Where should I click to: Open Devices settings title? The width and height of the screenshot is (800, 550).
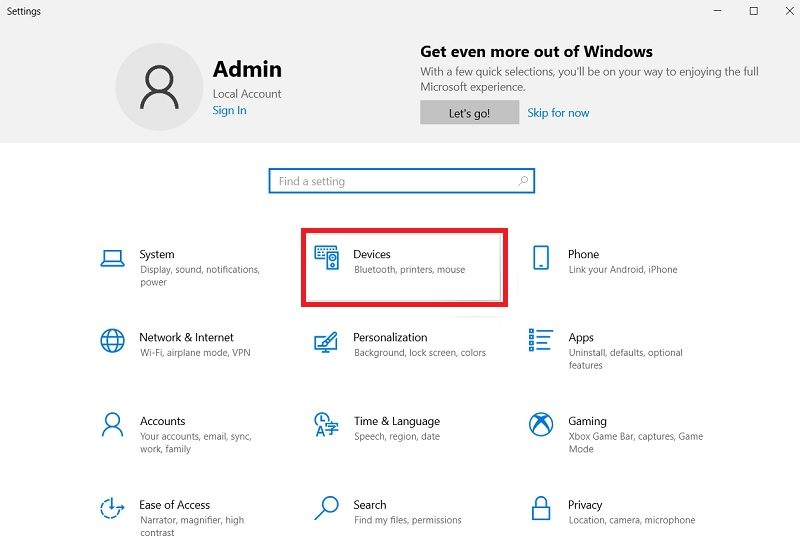click(x=371, y=254)
